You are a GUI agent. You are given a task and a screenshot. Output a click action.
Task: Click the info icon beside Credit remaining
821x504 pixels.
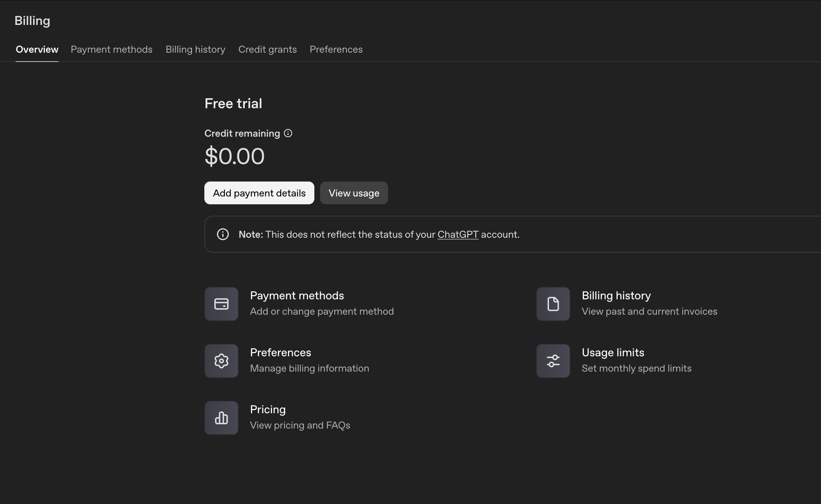coord(288,133)
